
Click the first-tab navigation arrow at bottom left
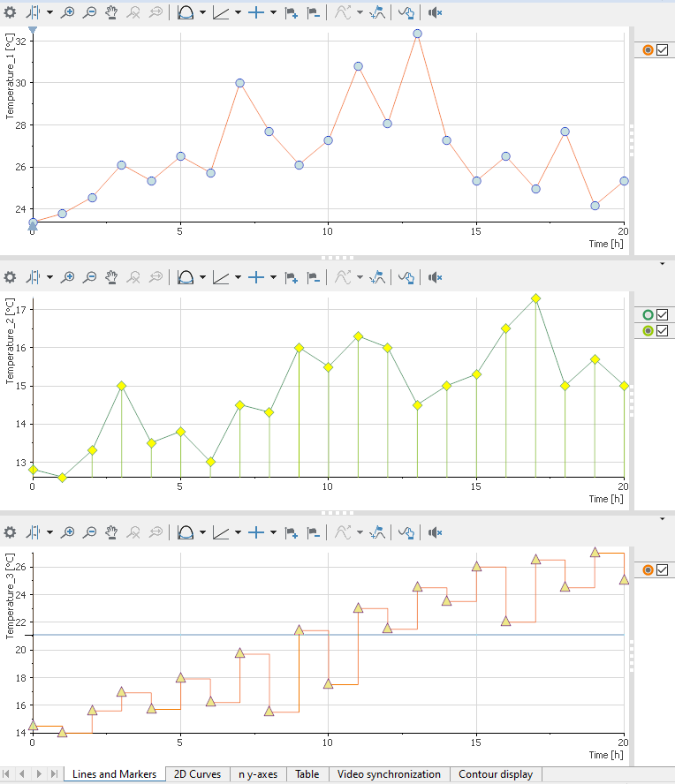coord(10,774)
